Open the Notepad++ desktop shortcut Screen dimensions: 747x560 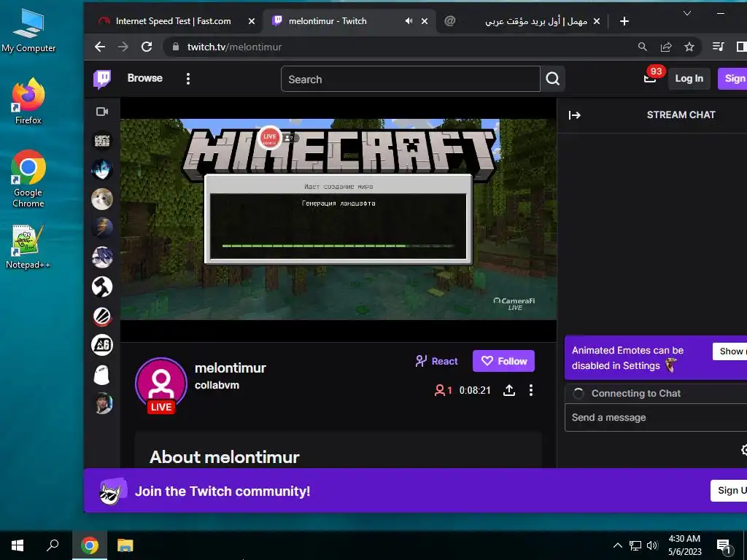point(28,246)
